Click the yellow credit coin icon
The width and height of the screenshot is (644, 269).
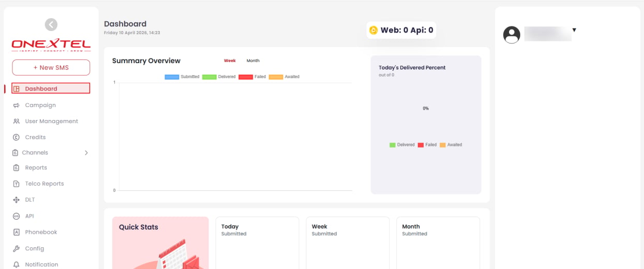coord(373,31)
